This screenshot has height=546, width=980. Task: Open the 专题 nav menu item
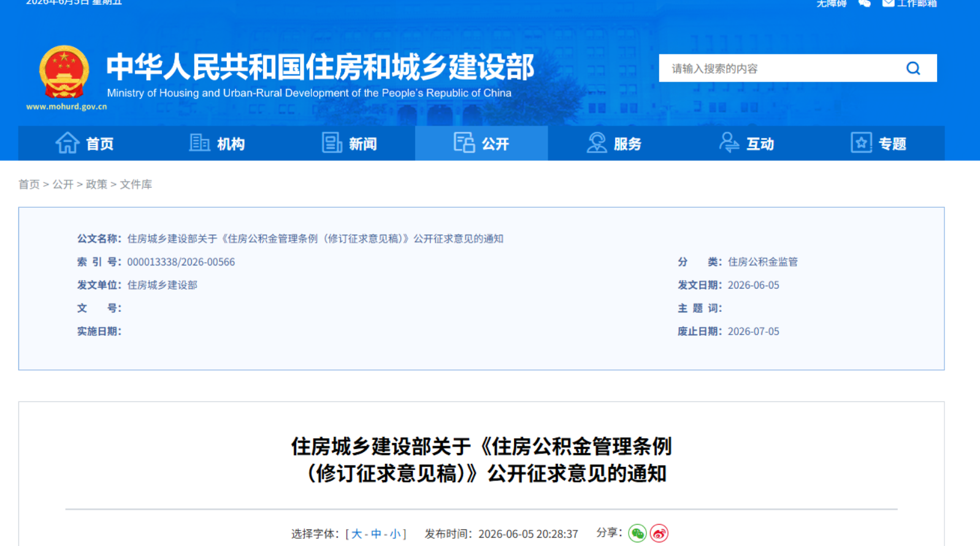coord(879,143)
